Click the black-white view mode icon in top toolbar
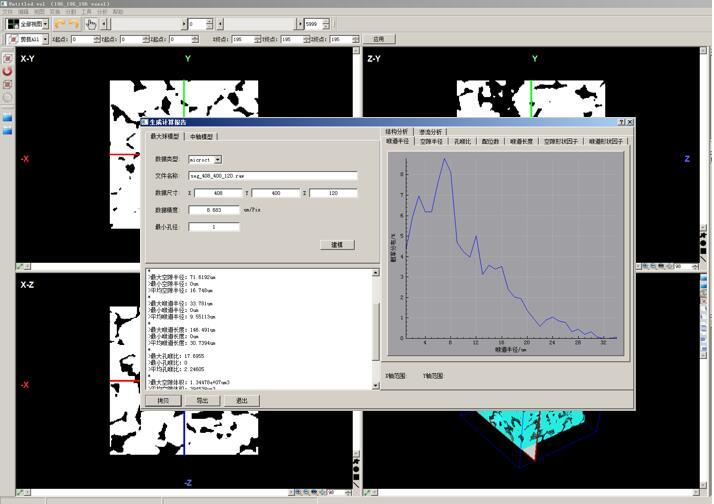 11,23
